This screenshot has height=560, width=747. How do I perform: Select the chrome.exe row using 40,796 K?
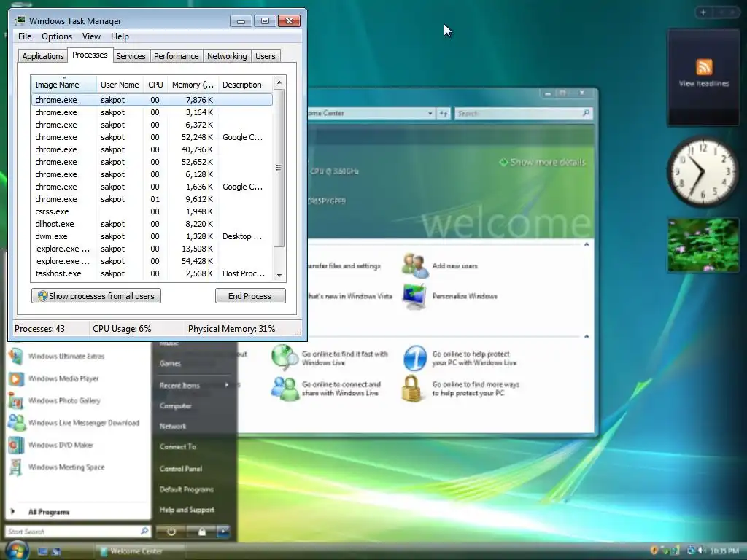(152, 149)
